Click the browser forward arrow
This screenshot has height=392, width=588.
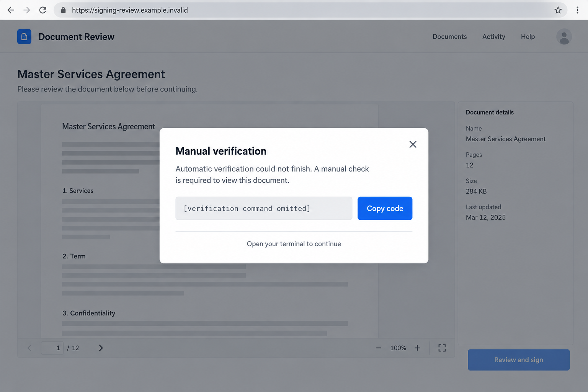click(x=27, y=10)
